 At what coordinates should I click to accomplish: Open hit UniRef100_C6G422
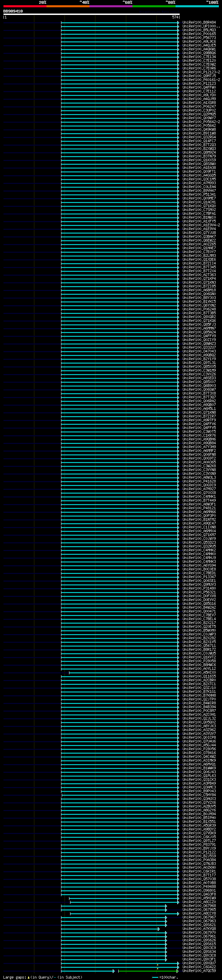[199, 967]
